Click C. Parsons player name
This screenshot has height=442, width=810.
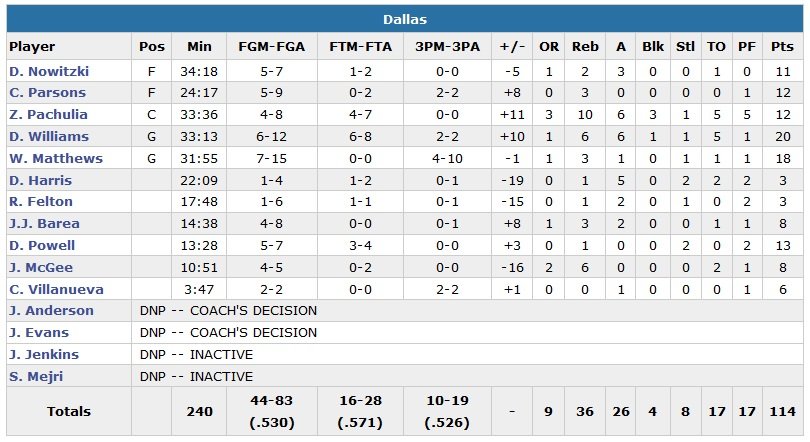(47, 93)
